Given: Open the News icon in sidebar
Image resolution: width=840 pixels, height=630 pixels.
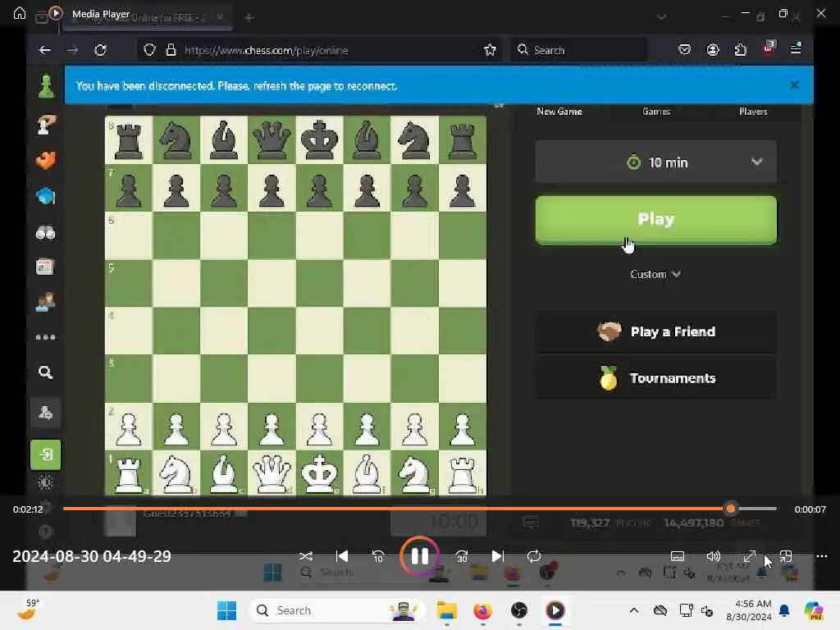Looking at the screenshot, I should (x=45, y=267).
